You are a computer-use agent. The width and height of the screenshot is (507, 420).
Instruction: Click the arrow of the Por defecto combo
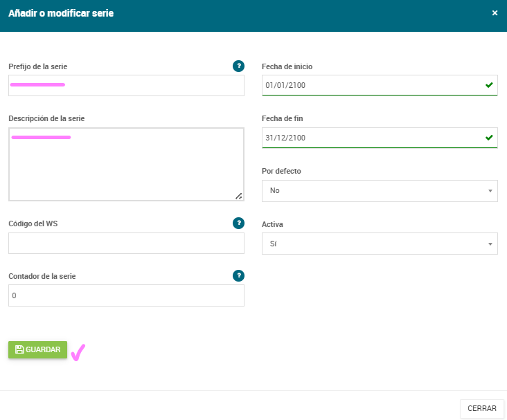[490, 191]
